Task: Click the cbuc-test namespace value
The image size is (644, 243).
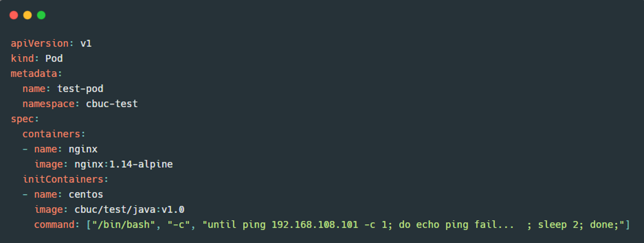Action: pos(112,104)
